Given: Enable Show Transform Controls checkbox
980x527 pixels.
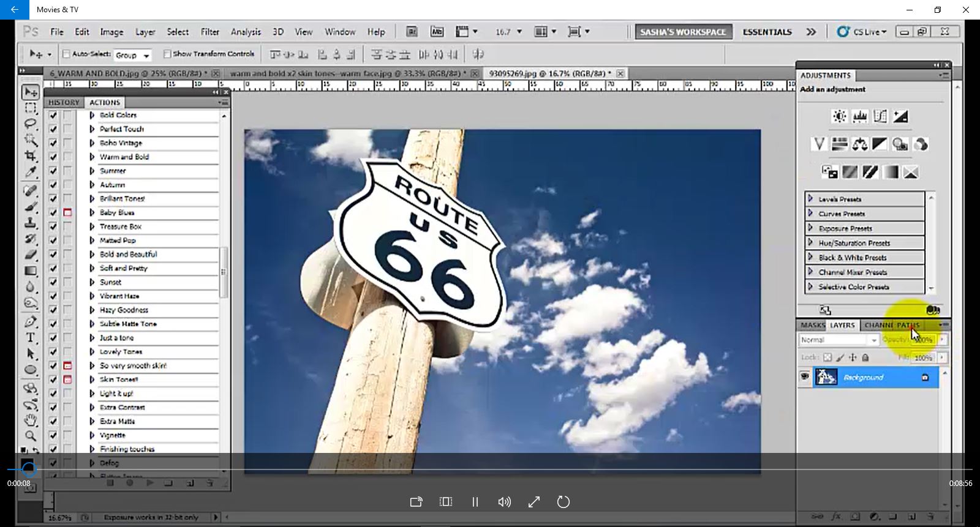Looking at the screenshot, I should tap(167, 54).
